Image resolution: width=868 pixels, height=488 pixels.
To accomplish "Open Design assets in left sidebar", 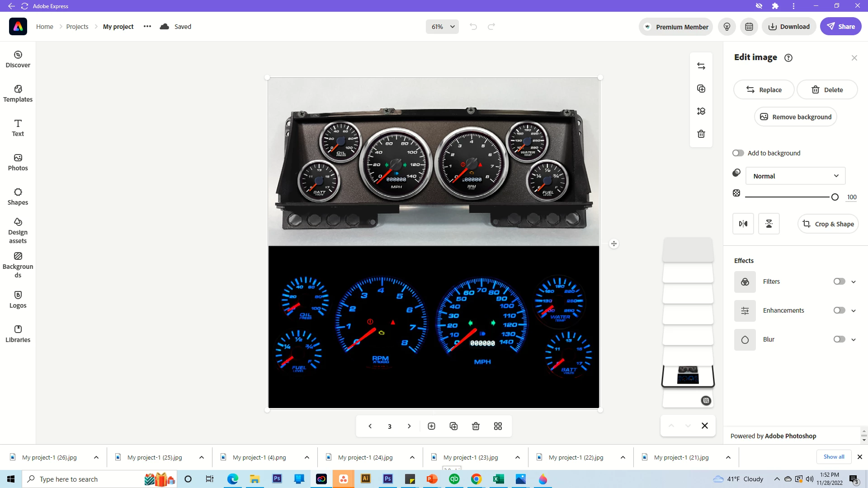I will click(18, 230).
